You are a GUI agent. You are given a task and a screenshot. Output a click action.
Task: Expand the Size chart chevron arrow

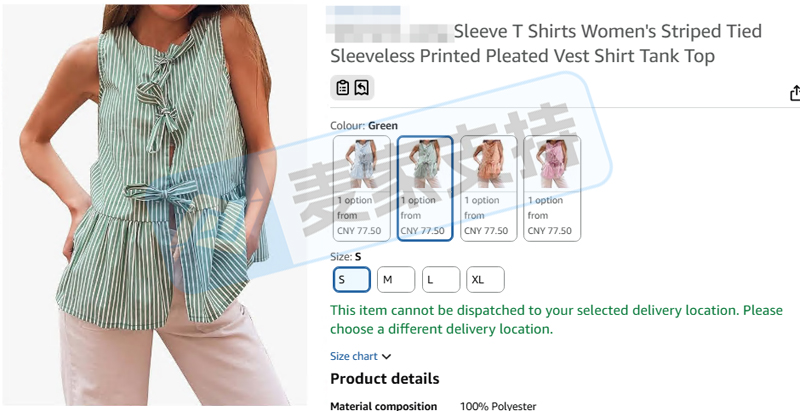click(387, 356)
